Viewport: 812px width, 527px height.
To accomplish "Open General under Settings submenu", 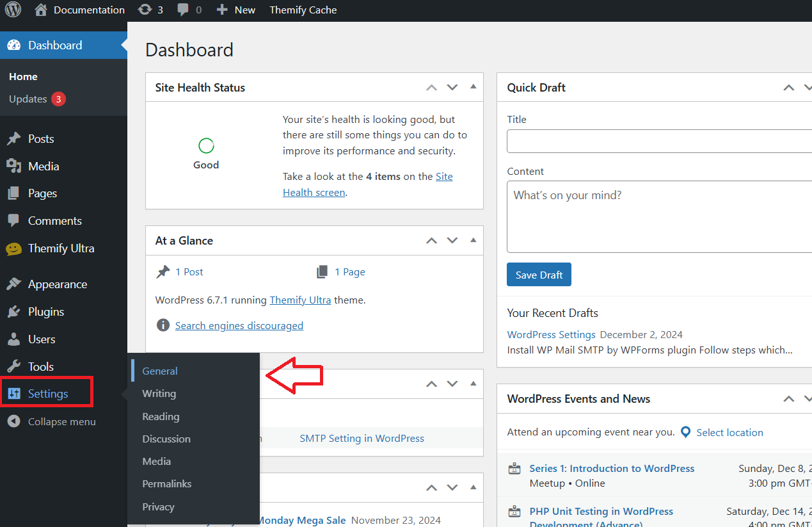I will coord(160,371).
